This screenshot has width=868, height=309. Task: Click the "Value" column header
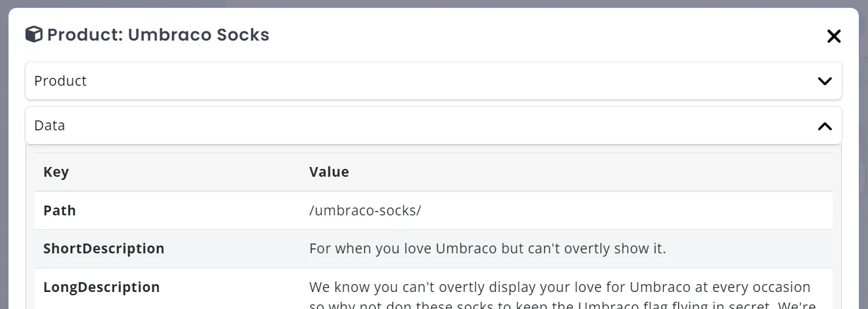329,172
